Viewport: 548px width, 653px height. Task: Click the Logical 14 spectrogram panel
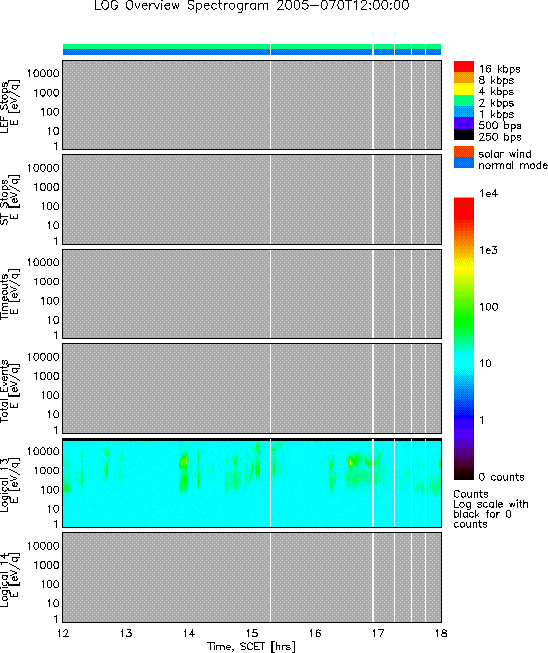[252, 577]
